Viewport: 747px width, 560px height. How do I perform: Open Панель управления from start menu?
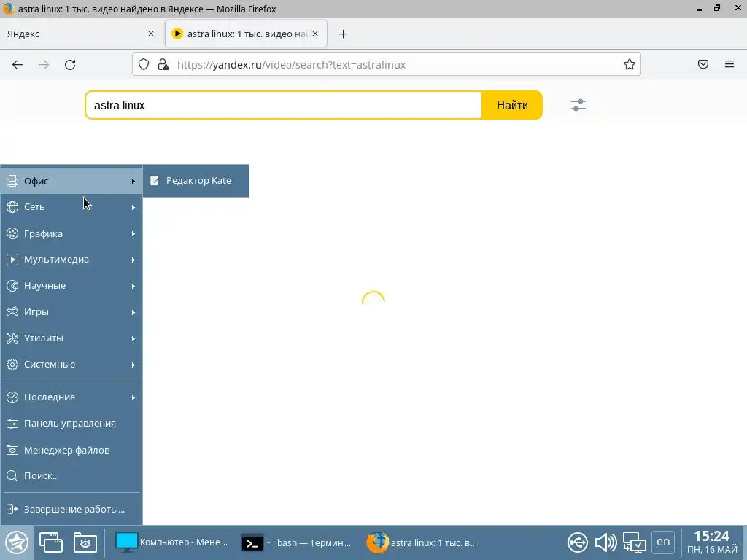click(71, 424)
